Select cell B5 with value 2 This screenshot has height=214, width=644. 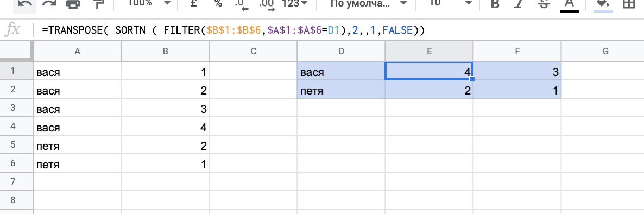(x=165, y=144)
